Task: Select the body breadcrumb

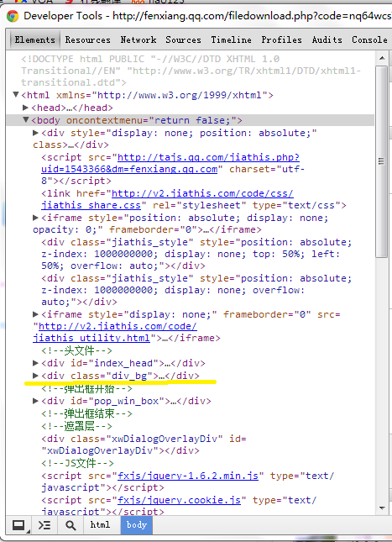Action: point(137,525)
